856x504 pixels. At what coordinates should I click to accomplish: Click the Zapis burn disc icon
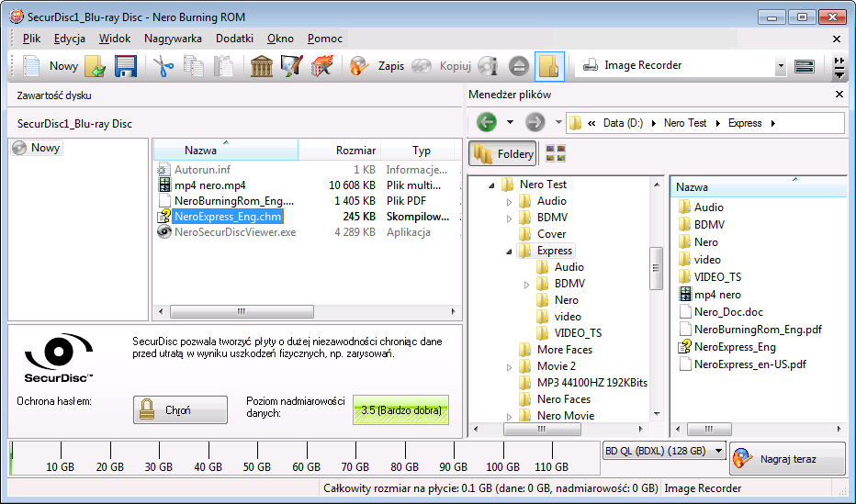359,66
